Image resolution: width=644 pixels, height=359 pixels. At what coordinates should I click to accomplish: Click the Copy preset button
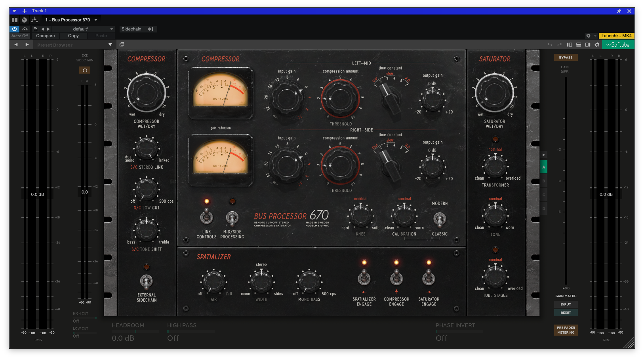tap(73, 36)
